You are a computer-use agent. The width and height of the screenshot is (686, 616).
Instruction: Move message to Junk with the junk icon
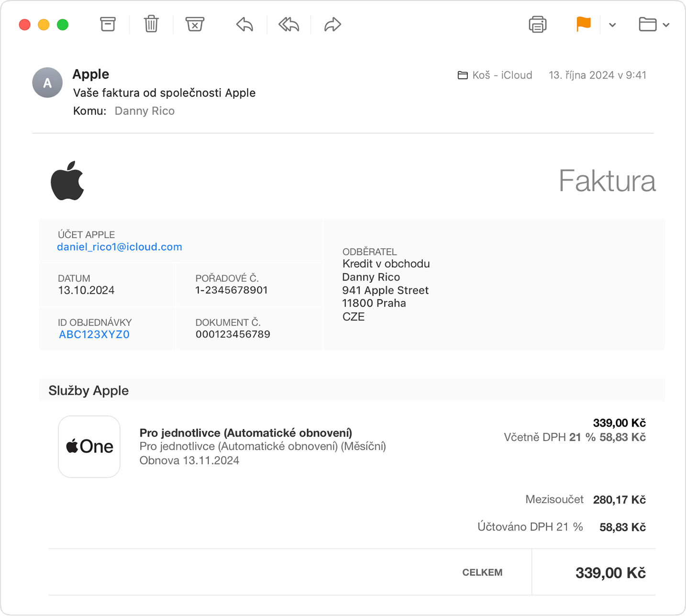click(195, 24)
